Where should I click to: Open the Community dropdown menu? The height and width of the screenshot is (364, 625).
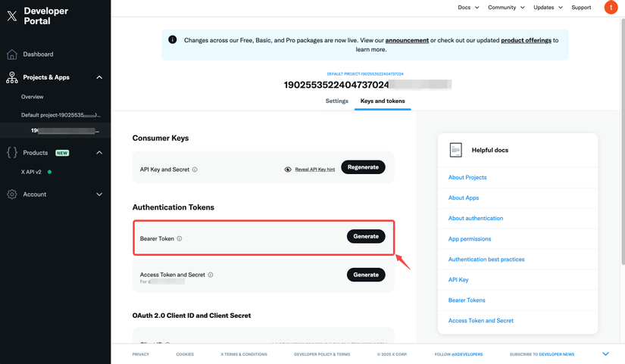[x=506, y=7]
